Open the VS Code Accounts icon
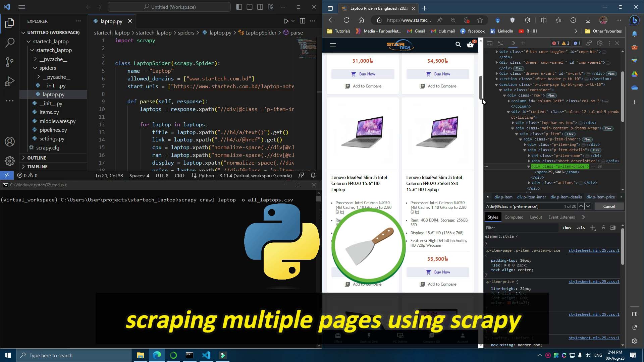Image resolution: width=644 pixels, height=362 pixels. tap(10, 142)
